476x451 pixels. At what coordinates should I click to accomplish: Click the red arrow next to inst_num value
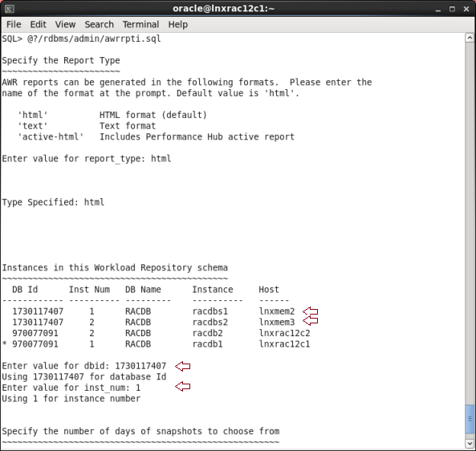(x=183, y=386)
